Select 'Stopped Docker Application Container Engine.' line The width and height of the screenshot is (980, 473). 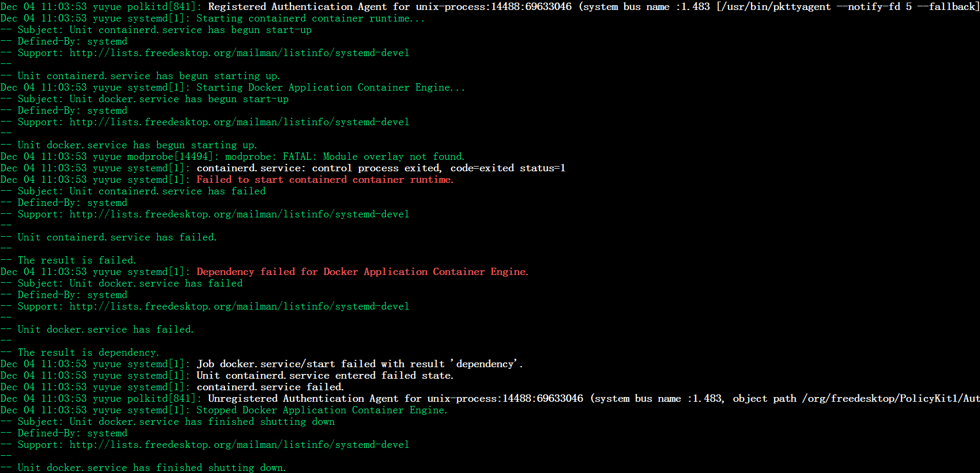pos(224,410)
